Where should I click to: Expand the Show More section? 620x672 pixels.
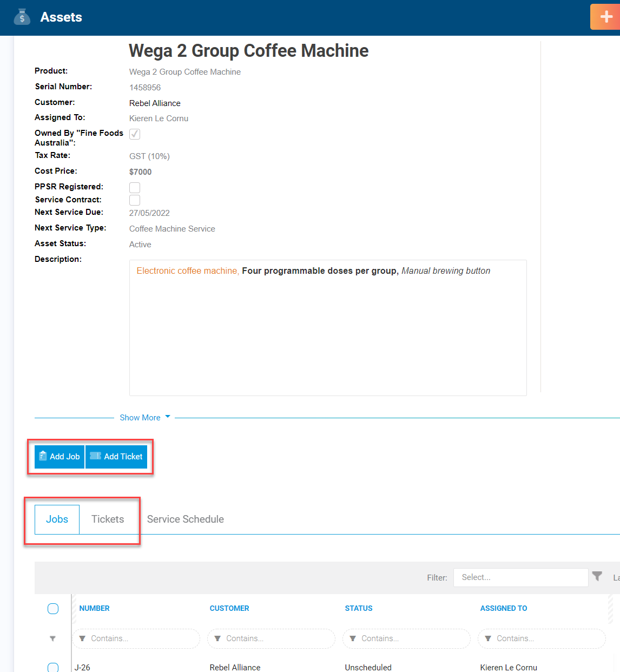click(145, 418)
